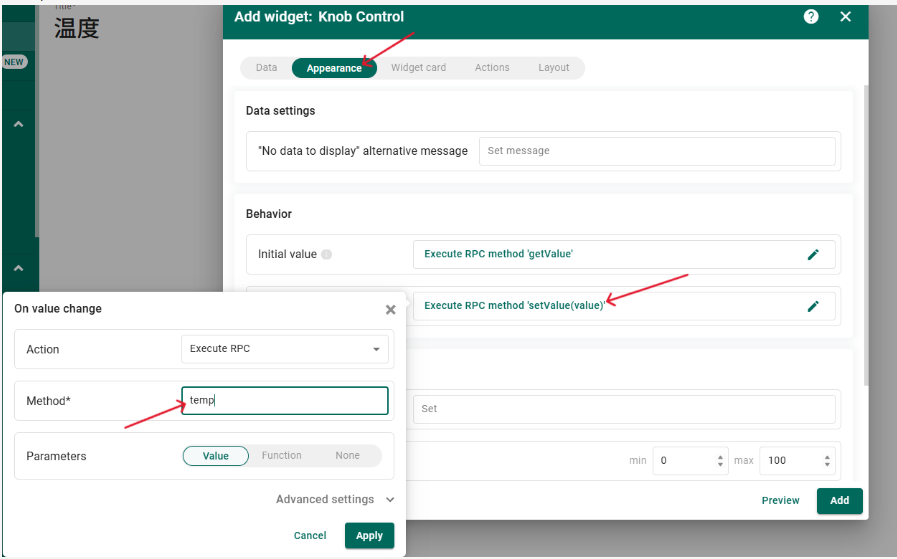The image size is (897, 559).
Task: Open the Widget card tab
Action: coord(418,68)
